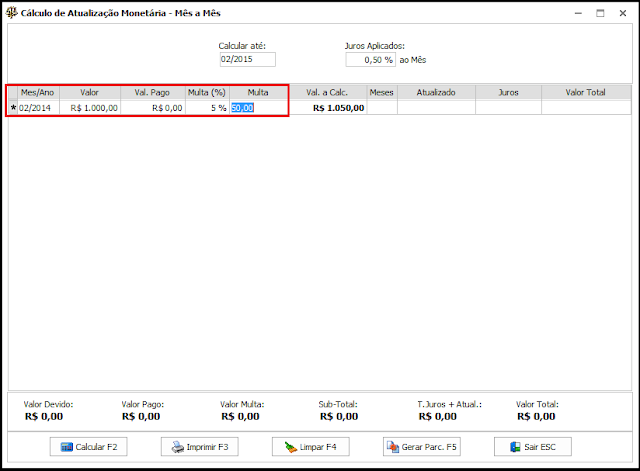The width and height of the screenshot is (640, 471).
Task: Select the Valor Total column header
Action: click(586, 93)
